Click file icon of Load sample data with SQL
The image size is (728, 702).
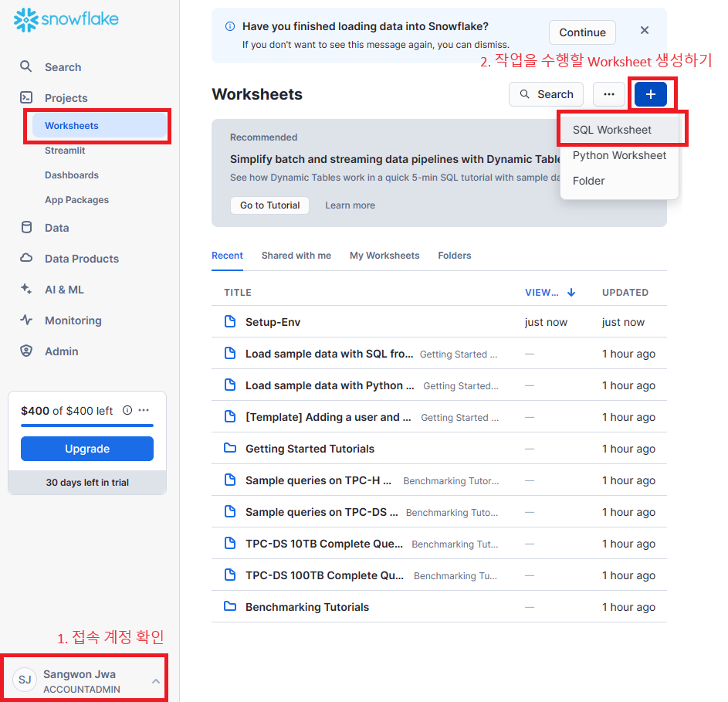pos(230,353)
